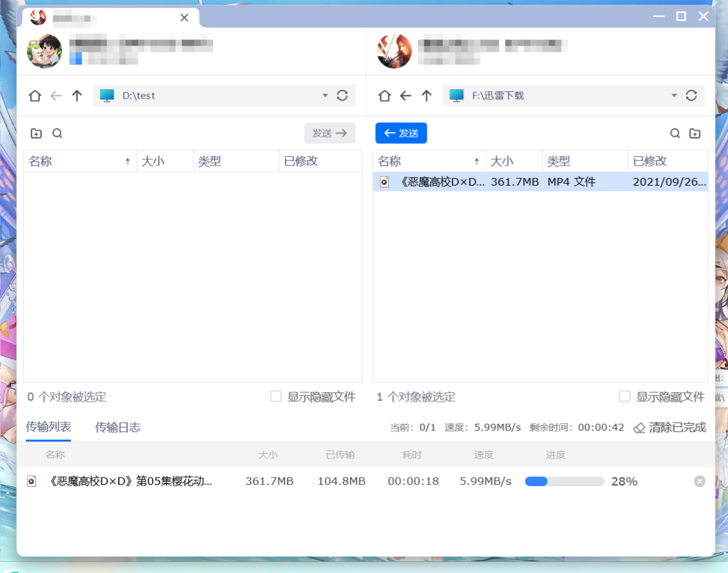728x573 pixels.
Task: Go up one folder in right pane
Action: (427, 96)
